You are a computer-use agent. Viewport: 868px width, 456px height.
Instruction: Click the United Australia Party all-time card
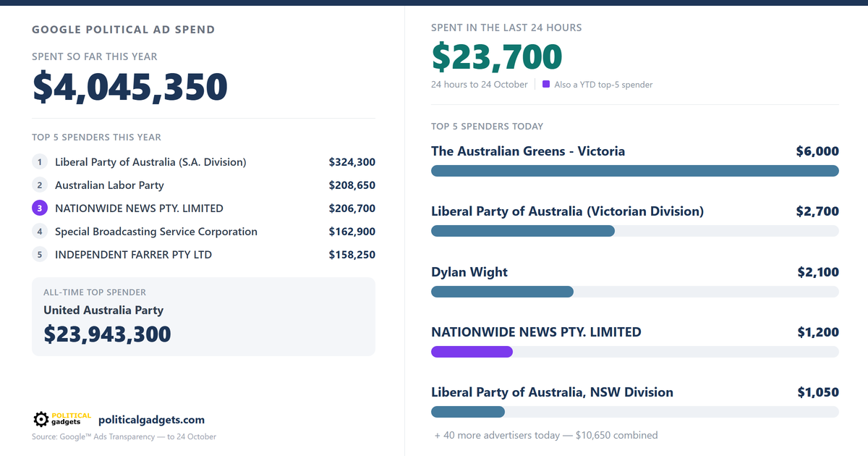[203, 316]
